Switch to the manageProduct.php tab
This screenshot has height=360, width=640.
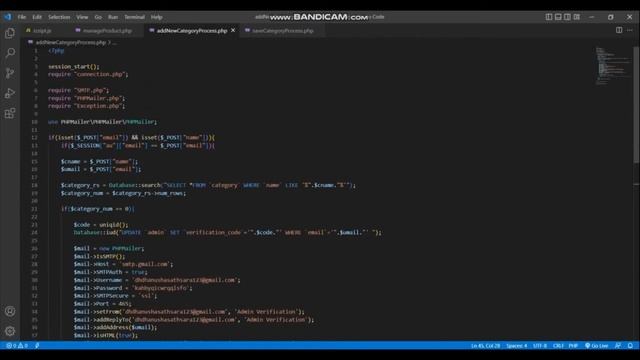click(x=107, y=31)
